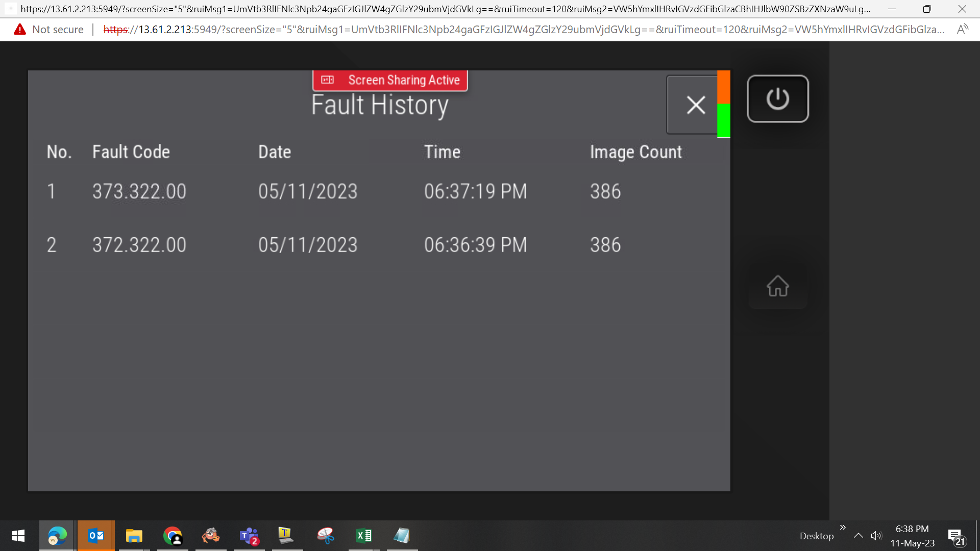Open Excel from the taskbar
The height and width of the screenshot is (551, 980).
click(x=364, y=536)
